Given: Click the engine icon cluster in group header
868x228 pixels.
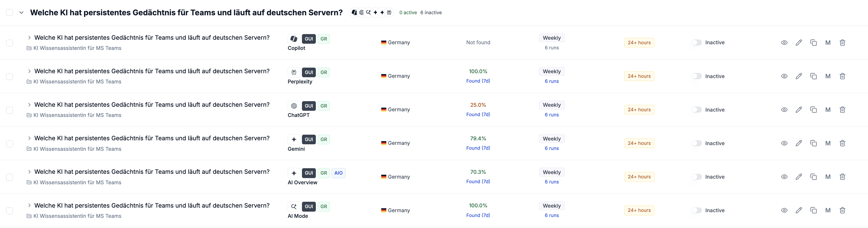Looking at the screenshot, I should click(372, 13).
